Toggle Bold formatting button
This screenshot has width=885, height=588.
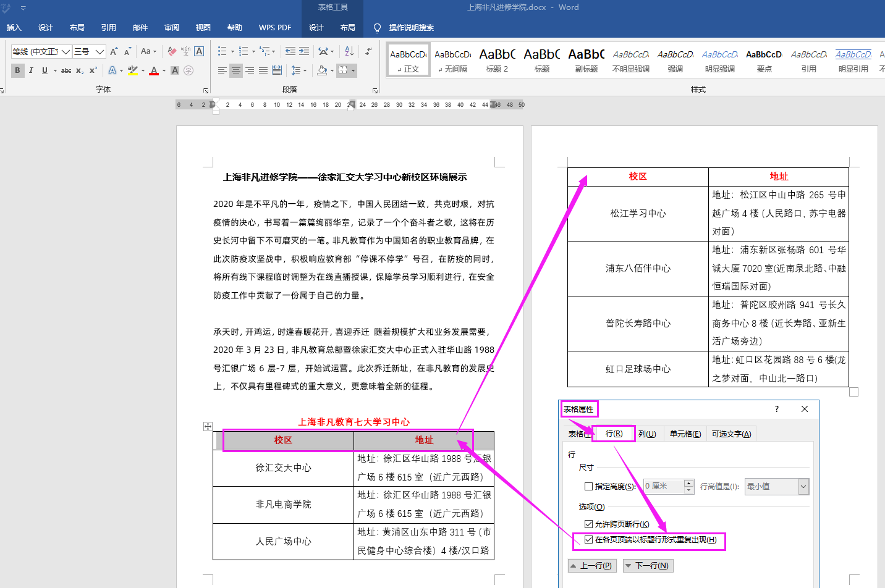tap(17, 70)
